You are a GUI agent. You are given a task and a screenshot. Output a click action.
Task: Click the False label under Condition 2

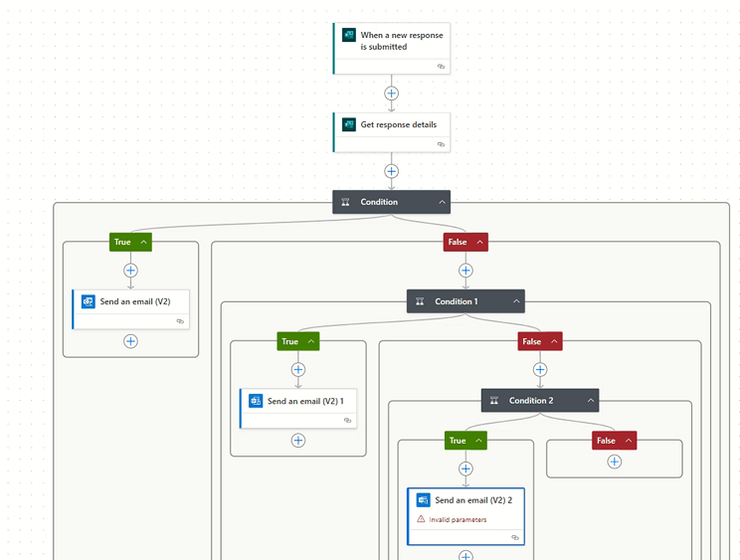pos(606,441)
